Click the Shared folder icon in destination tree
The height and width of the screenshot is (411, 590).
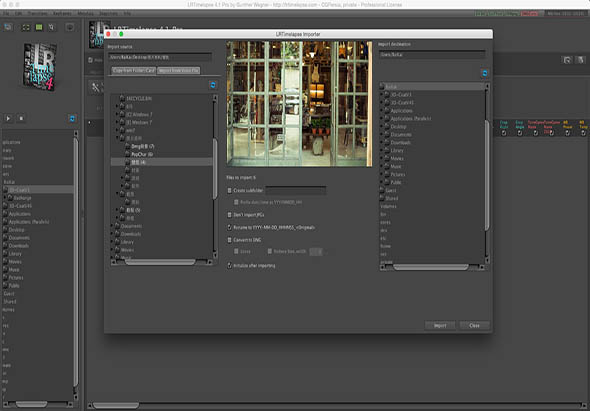click(x=382, y=198)
